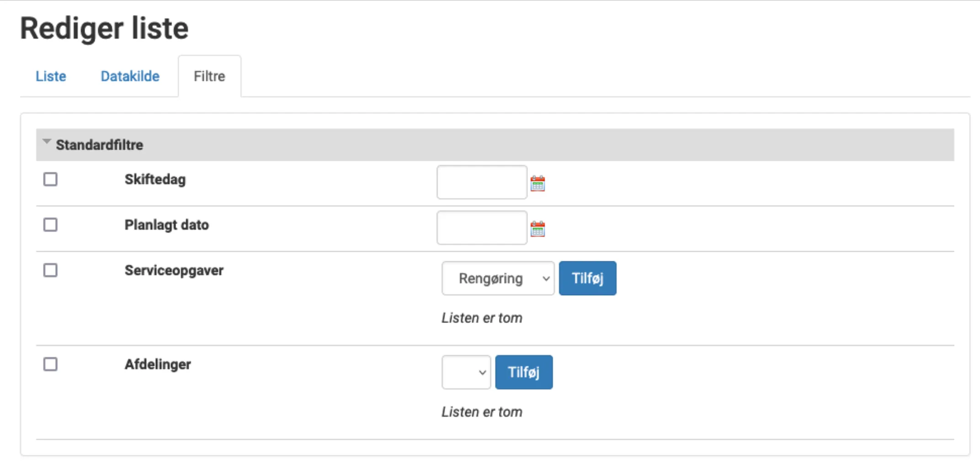The height and width of the screenshot is (466, 980).
Task: Click the Planlagt dato label text
Action: 166,225
